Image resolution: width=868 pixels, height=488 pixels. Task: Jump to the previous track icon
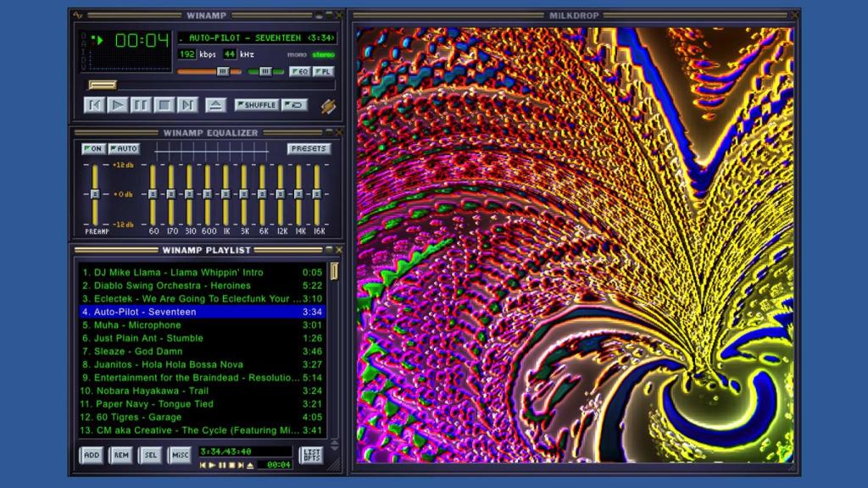click(93, 105)
